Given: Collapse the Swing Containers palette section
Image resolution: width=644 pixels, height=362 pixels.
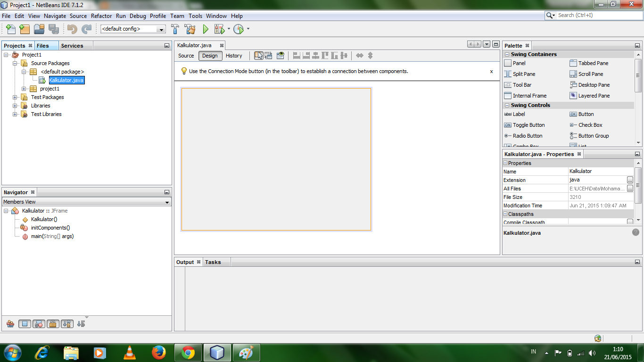Looking at the screenshot, I should 507,55.
